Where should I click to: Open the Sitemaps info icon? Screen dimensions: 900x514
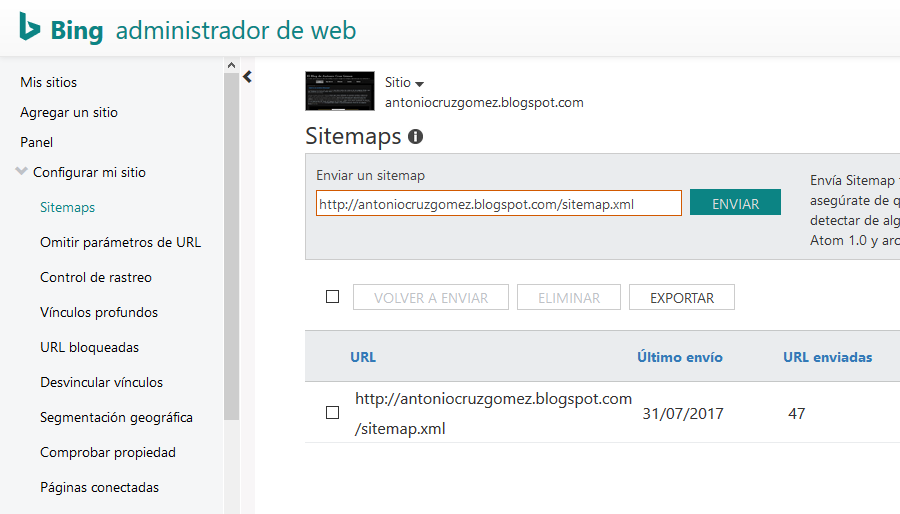tap(416, 137)
